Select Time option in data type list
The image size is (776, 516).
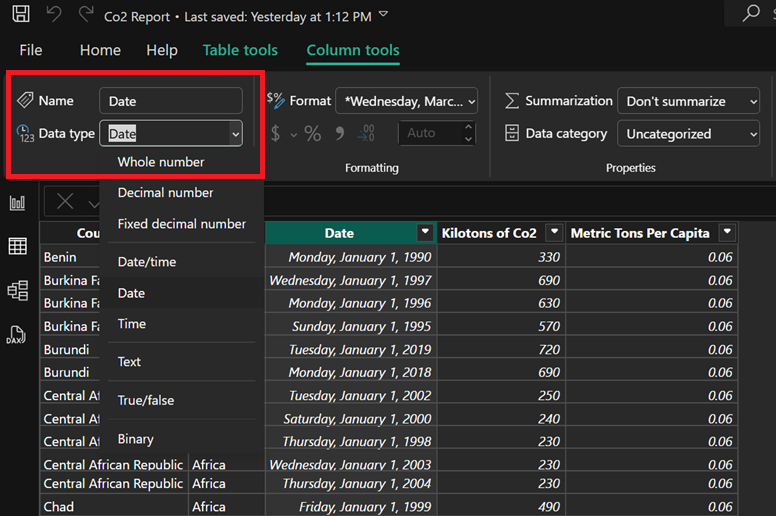tap(132, 324)
